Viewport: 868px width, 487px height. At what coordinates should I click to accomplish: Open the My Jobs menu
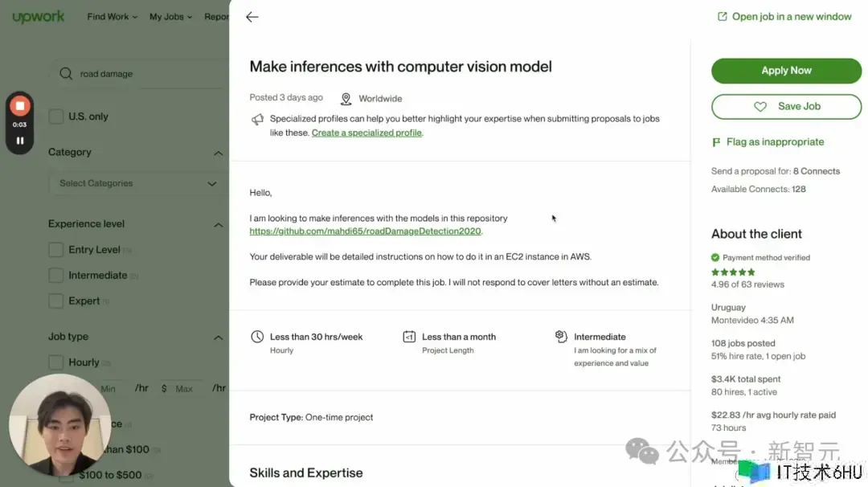[x=170, y=17]
